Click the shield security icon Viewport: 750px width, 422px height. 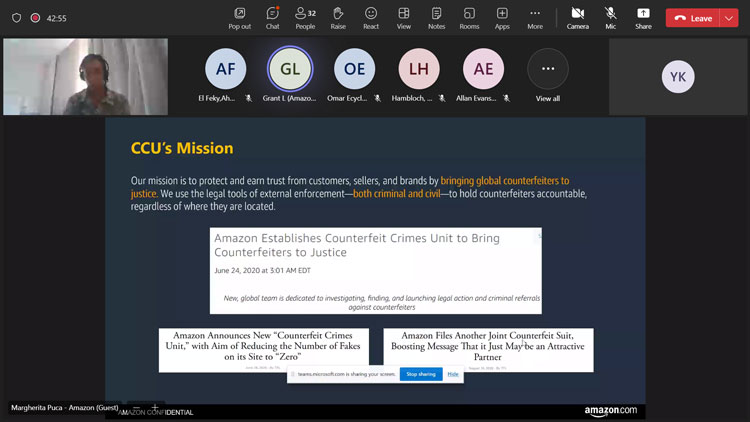tap(16, 18)
